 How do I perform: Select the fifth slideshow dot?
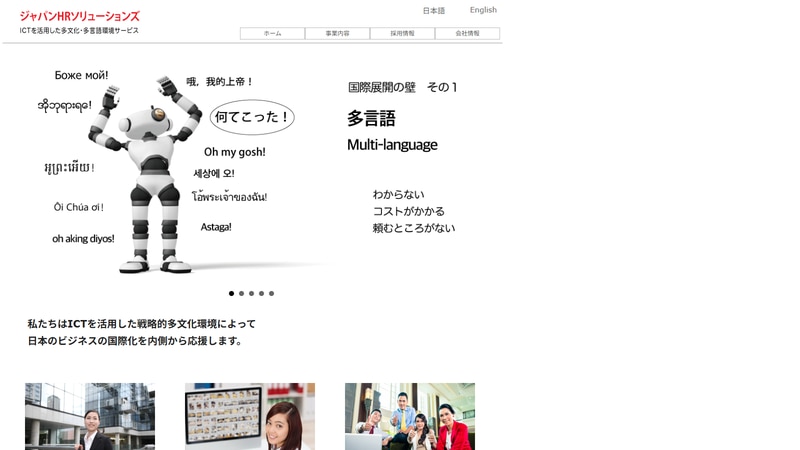point(271,293)
